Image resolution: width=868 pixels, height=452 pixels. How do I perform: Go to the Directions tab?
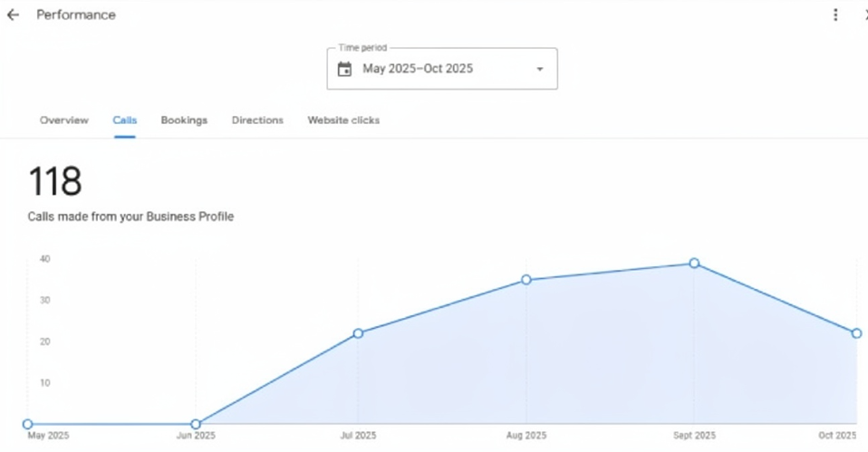pyautogui.click(x=257, y=120)
